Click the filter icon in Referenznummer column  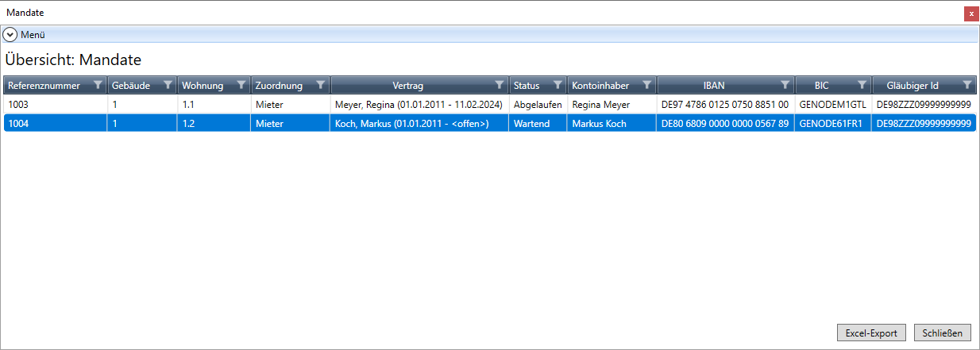(x=98, y=85)
